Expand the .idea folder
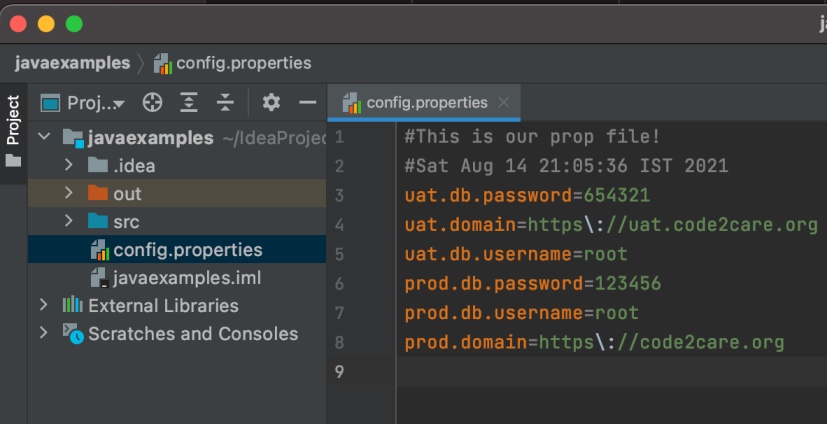This screenshot has height=424, width=827. point(69,165)
